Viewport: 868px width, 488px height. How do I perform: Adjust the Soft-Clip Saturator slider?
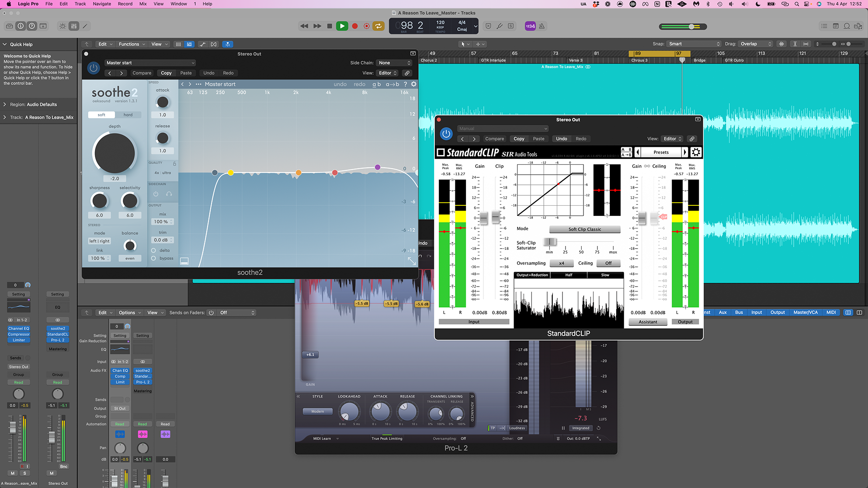(550, 242)
